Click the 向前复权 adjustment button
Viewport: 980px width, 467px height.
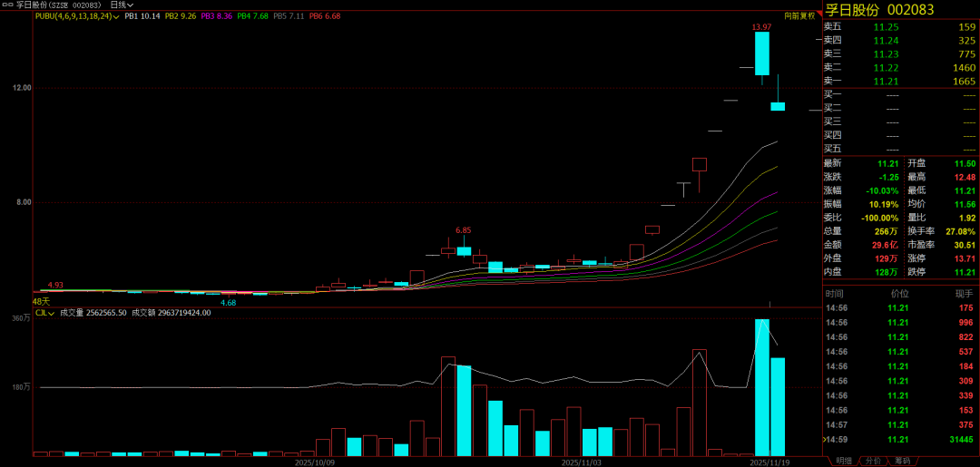coord(800,16)
